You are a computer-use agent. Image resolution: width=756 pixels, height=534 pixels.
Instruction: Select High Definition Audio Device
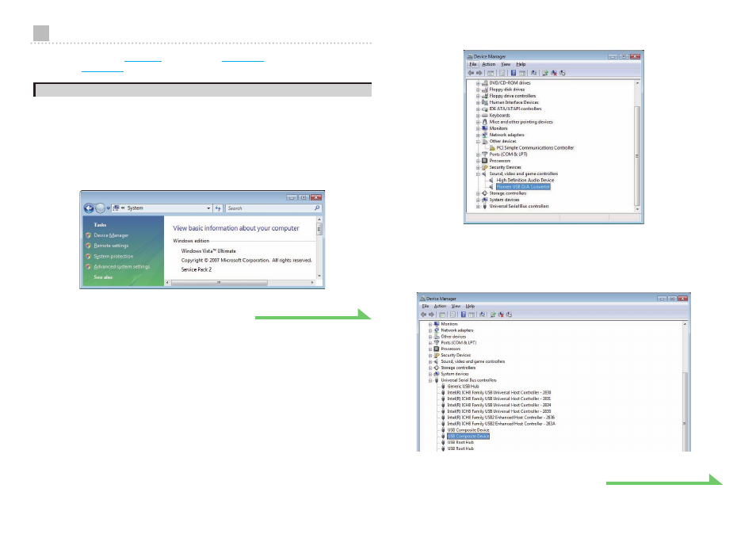coord(525,181)
